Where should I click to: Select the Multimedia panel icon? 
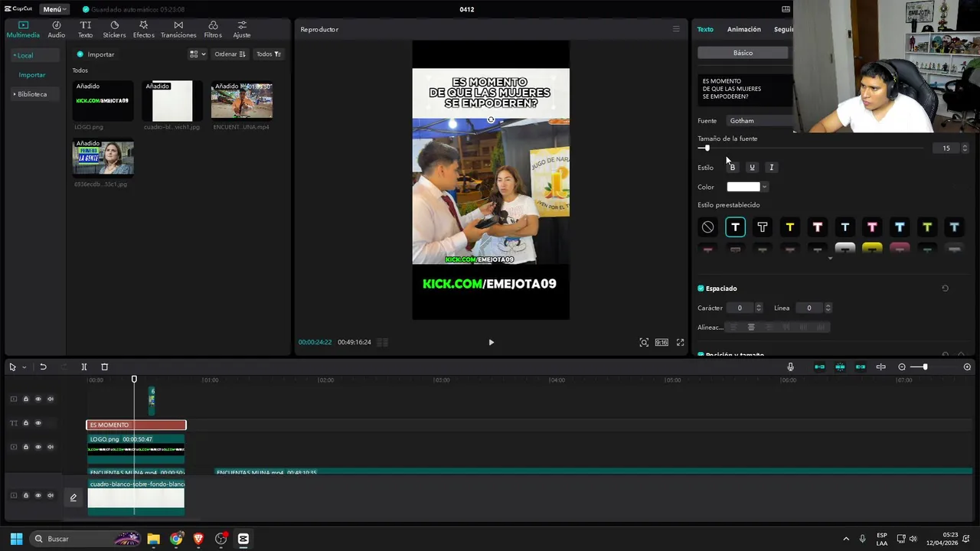(23, 29)
